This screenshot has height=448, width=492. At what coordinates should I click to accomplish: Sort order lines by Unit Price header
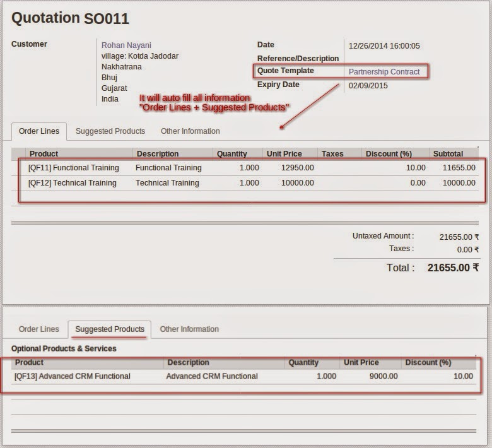tap(284, 154)
